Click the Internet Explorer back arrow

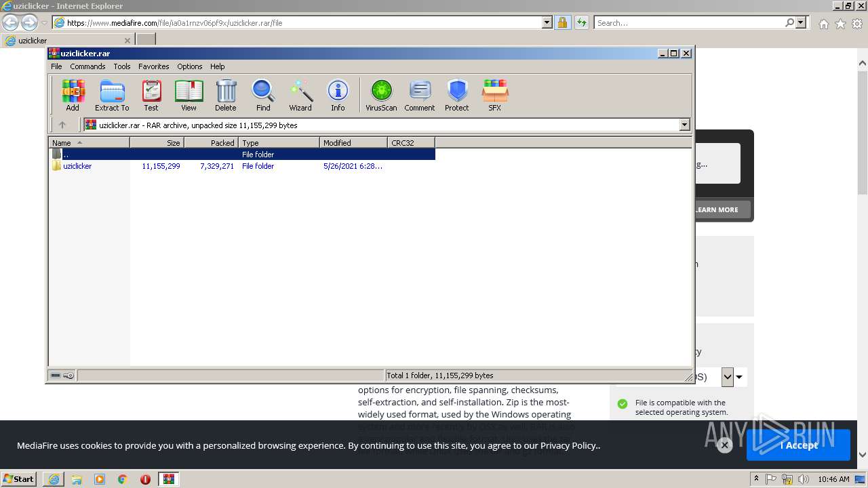10,22
